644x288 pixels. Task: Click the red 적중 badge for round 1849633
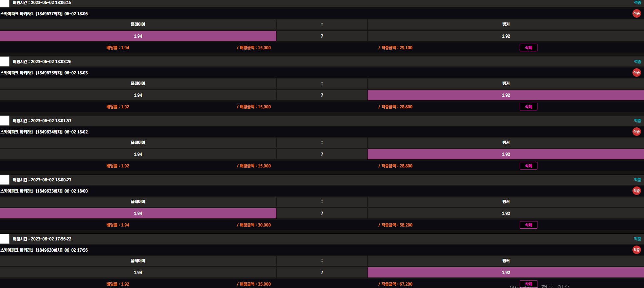(636, 191)
